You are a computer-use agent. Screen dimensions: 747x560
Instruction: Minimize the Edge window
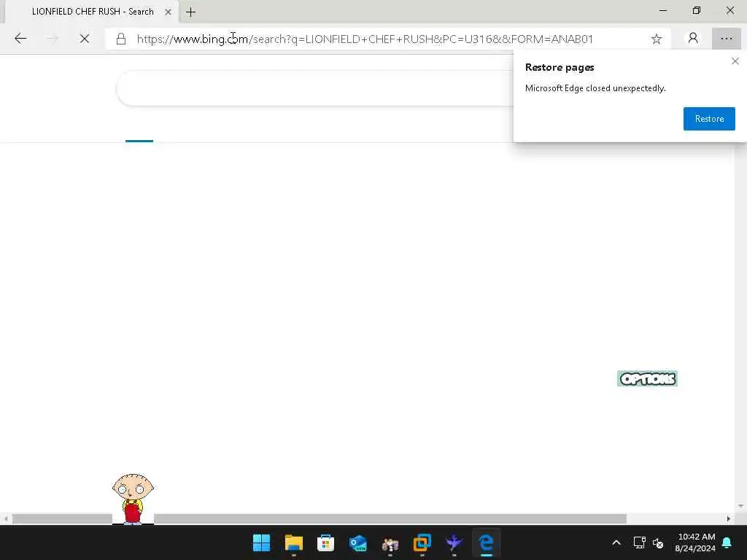pos(662,10)
